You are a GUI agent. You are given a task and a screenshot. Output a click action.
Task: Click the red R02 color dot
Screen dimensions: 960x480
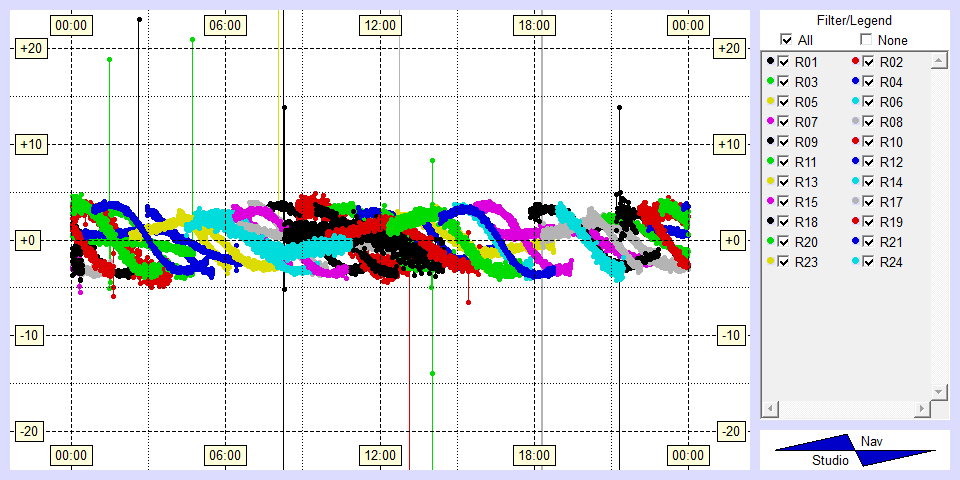pyautogui.click(x=855, y=62)
